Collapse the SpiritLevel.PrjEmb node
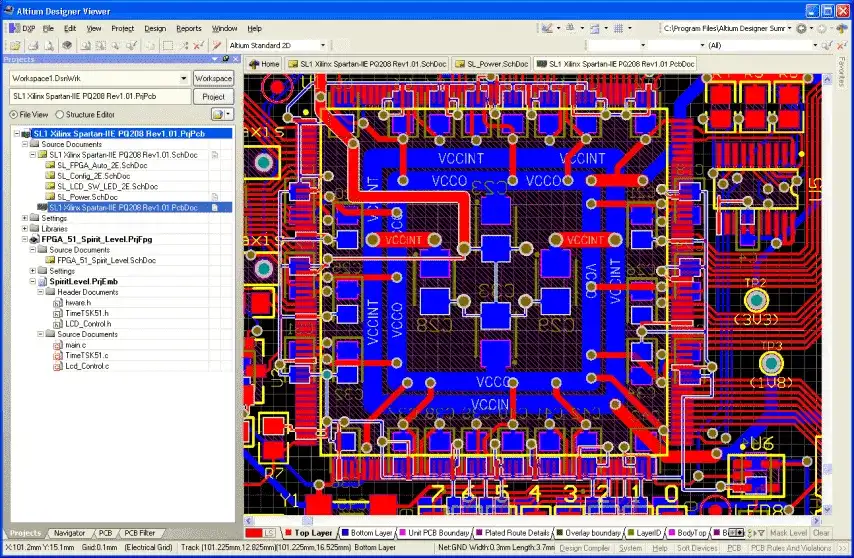 (x=33, y=281)
